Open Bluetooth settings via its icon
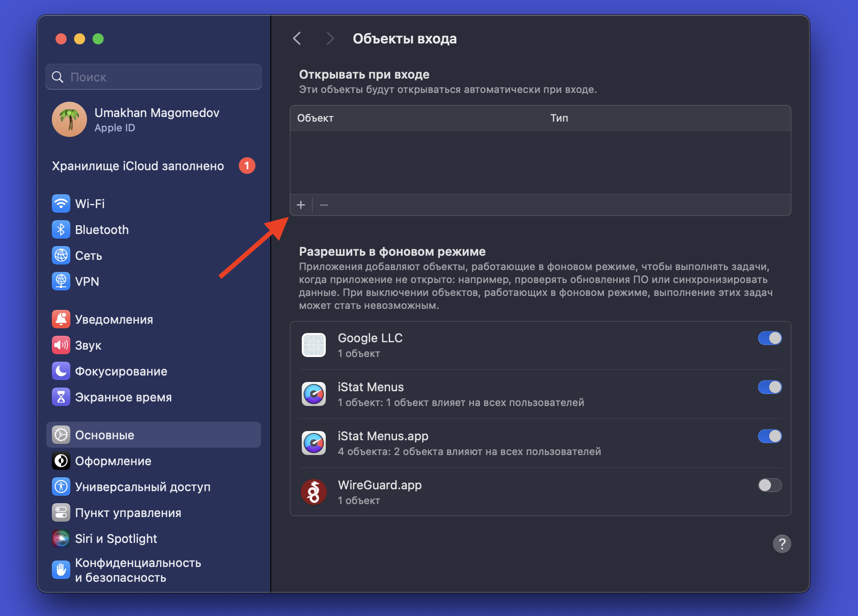 [x=61, y=230]
